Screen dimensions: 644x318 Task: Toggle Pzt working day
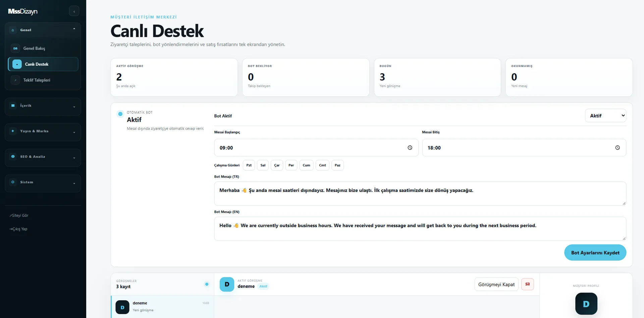click(x=249, y=165)
